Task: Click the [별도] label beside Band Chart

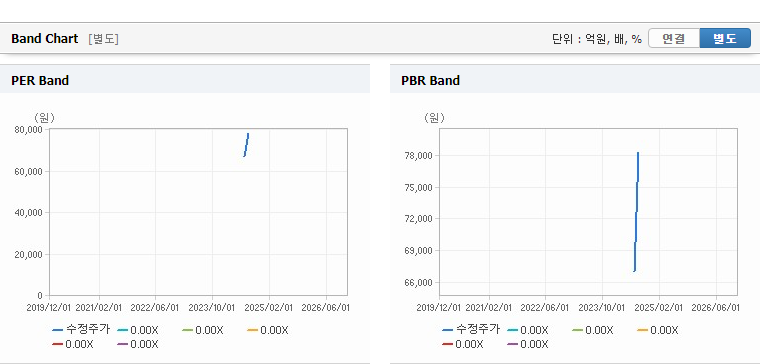Action: pos(103,39)
